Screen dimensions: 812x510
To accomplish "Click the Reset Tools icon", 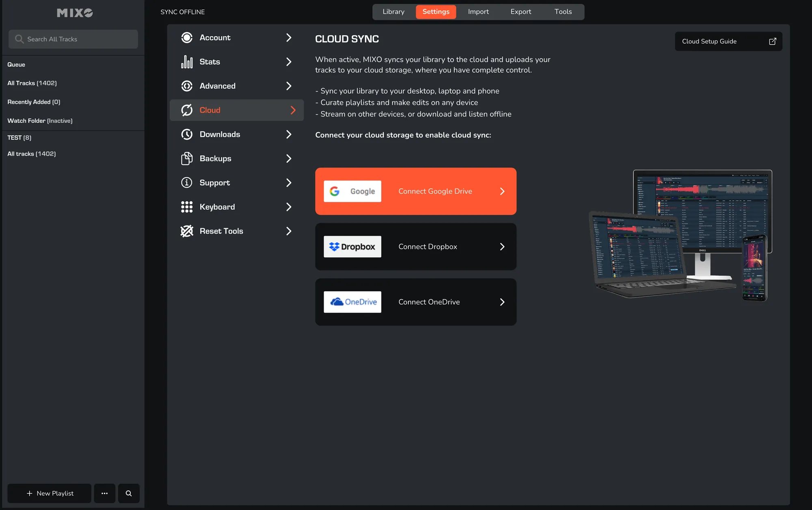I will (x=187, y=231).
